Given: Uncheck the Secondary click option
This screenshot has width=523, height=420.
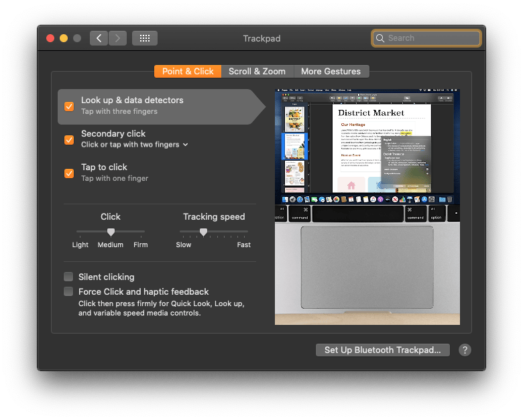Looking at the screenshot, I should (x=69, y=139).
